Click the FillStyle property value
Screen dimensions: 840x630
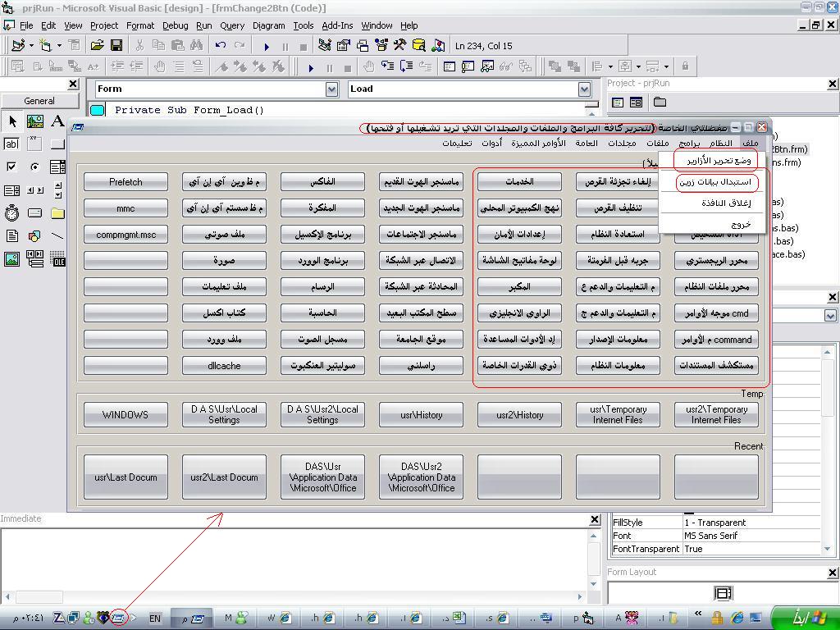tap(751, 523)
